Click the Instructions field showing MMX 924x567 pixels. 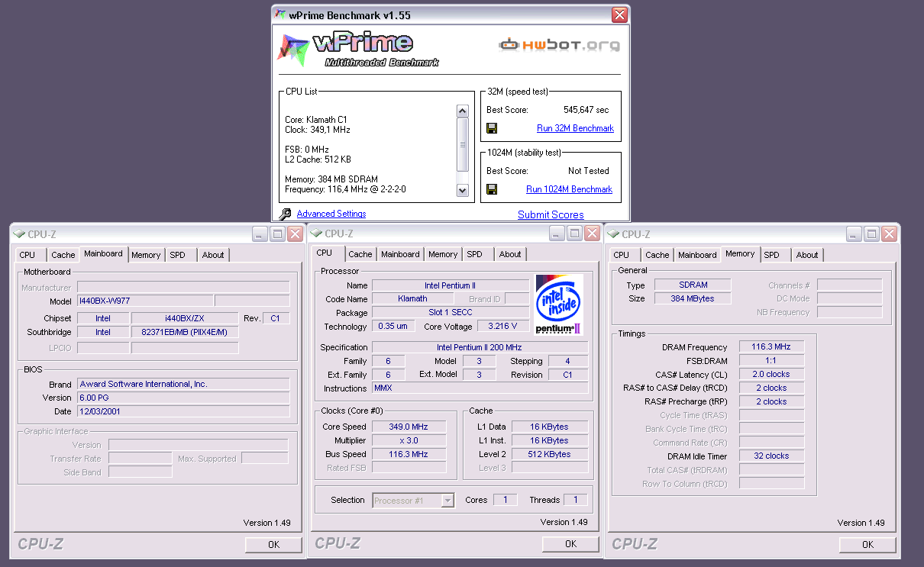point(480,388)
